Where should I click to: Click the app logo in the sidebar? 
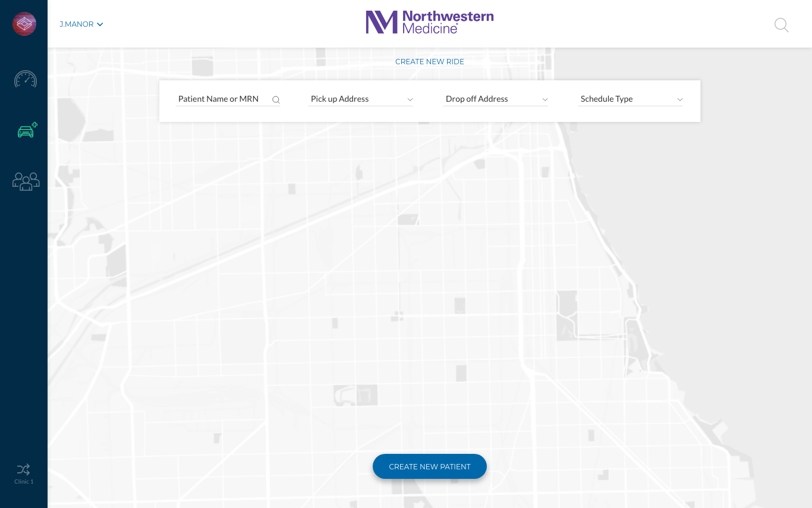24,24
